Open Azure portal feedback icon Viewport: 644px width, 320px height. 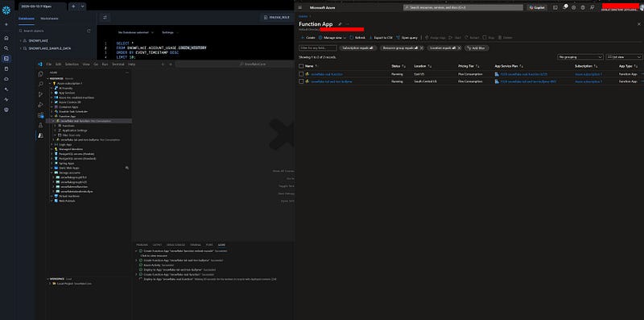coord(592,7)
